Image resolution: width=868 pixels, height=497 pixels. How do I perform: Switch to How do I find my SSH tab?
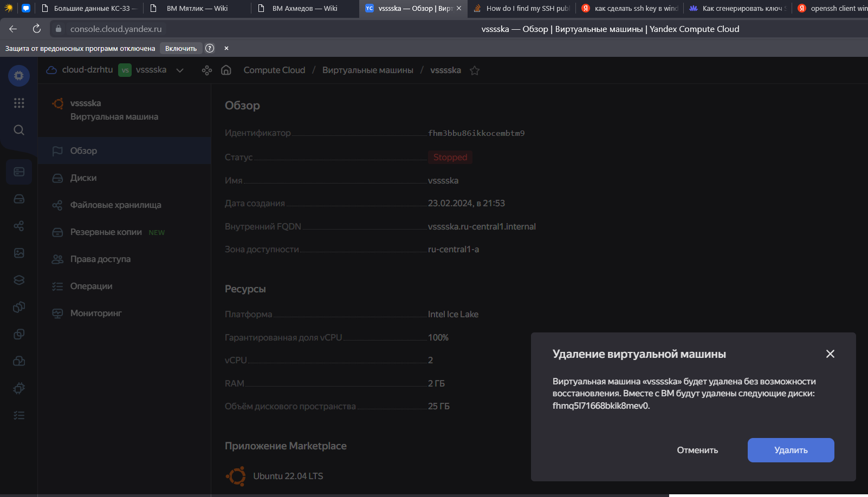pos(521,8)
